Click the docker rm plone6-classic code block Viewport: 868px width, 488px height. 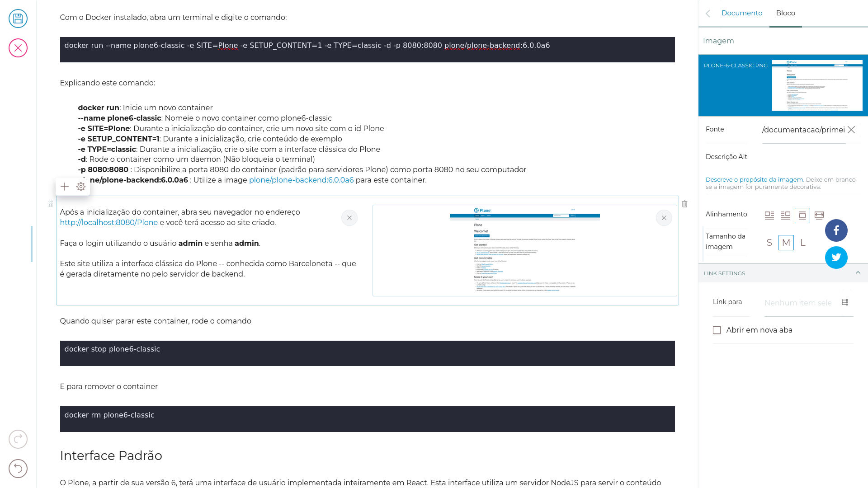pos(368,419)
